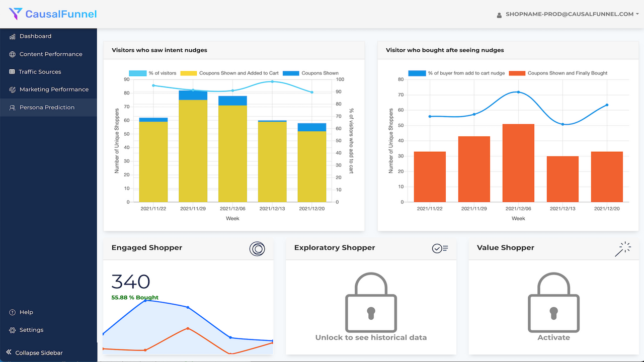The width and height of the screenshot is (644, 362).
Task: Click the orange 2021/12/06 bar in bought chart
Action: pyautogui.click(x=518, y=163)
